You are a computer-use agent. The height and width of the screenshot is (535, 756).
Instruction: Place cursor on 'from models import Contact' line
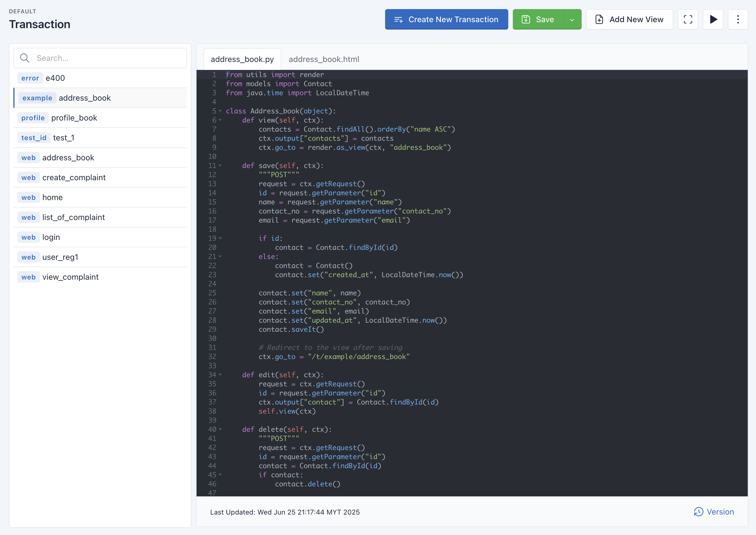tap(279, 84)
